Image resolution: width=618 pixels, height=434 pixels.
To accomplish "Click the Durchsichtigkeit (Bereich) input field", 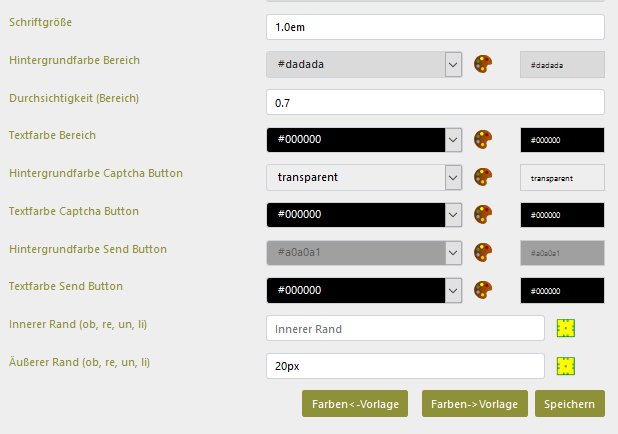I will tap(435, 102).
